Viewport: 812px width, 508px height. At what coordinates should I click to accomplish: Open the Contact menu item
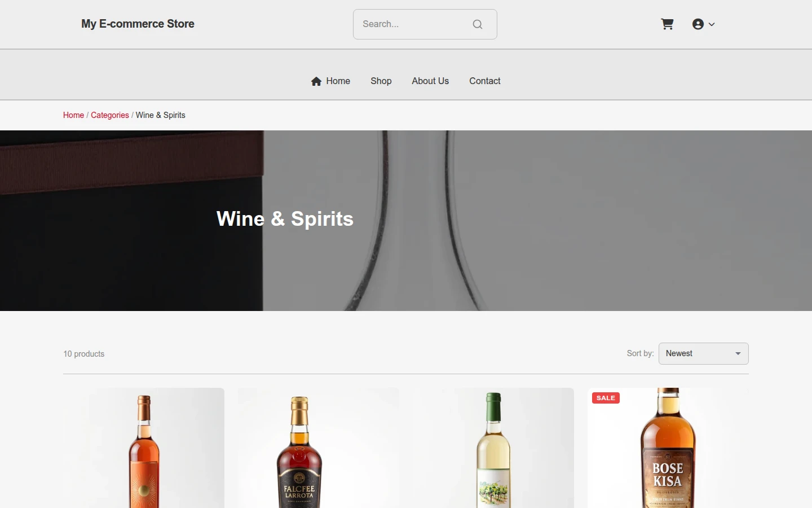pyautogui.click(x=485, y=81)
